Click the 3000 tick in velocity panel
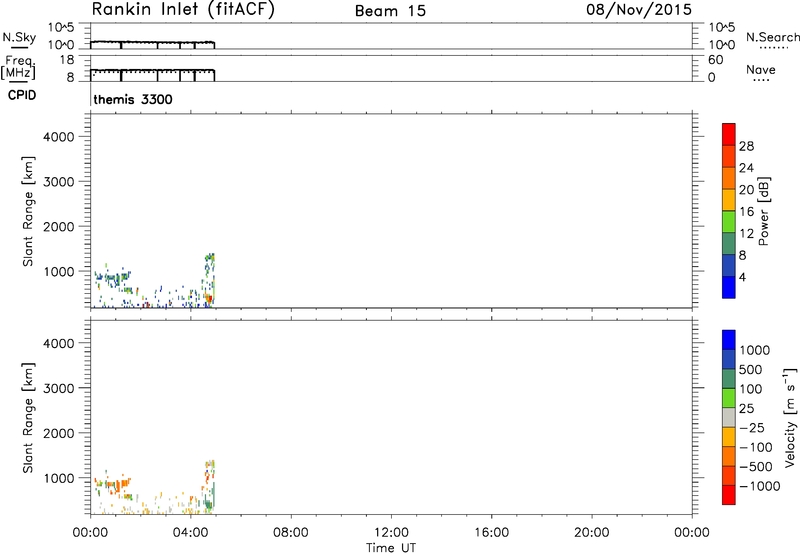The image size is (800, 554). pyautogui.click(x=59, y=388)
